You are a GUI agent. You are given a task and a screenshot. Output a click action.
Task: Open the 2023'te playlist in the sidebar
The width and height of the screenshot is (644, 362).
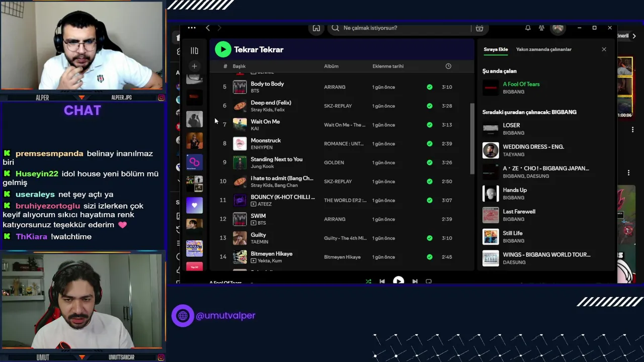click(x=194, y=248)
